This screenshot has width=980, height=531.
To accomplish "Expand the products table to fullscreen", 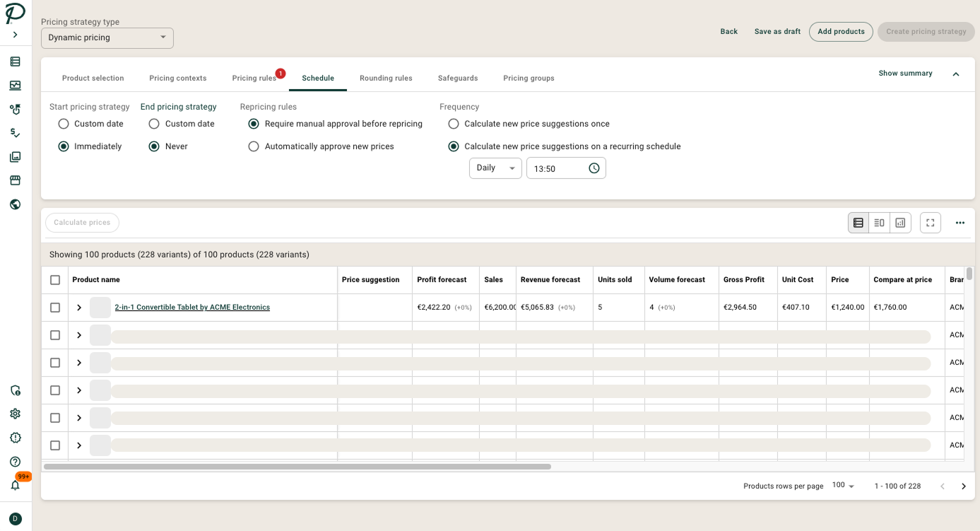I will click(x=930, y=222).
